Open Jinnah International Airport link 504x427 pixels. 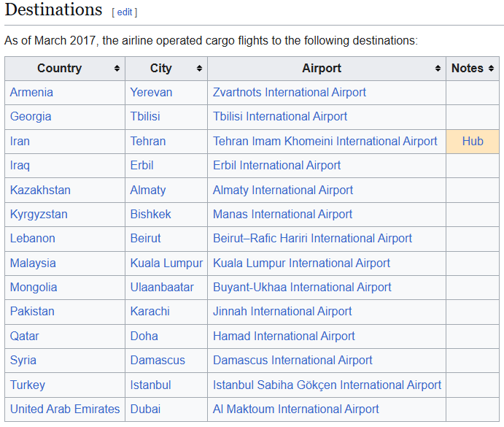tap(282, 312)
